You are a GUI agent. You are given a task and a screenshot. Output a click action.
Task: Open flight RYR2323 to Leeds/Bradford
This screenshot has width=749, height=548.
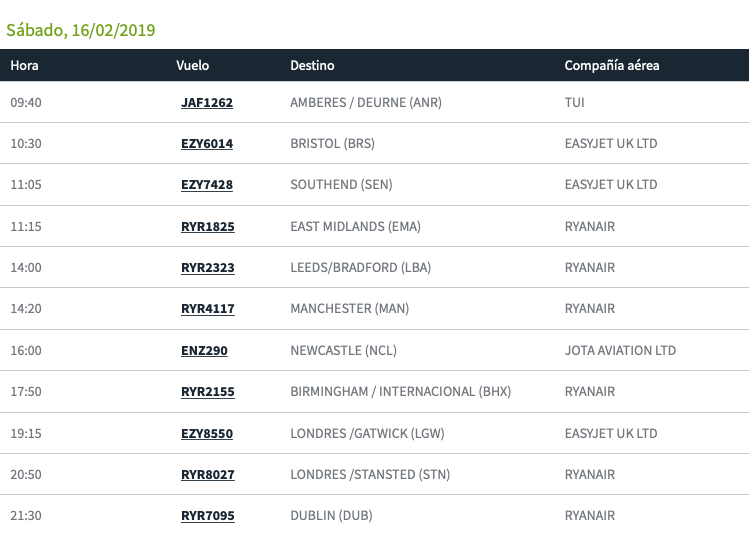click(x=207, y=268)
